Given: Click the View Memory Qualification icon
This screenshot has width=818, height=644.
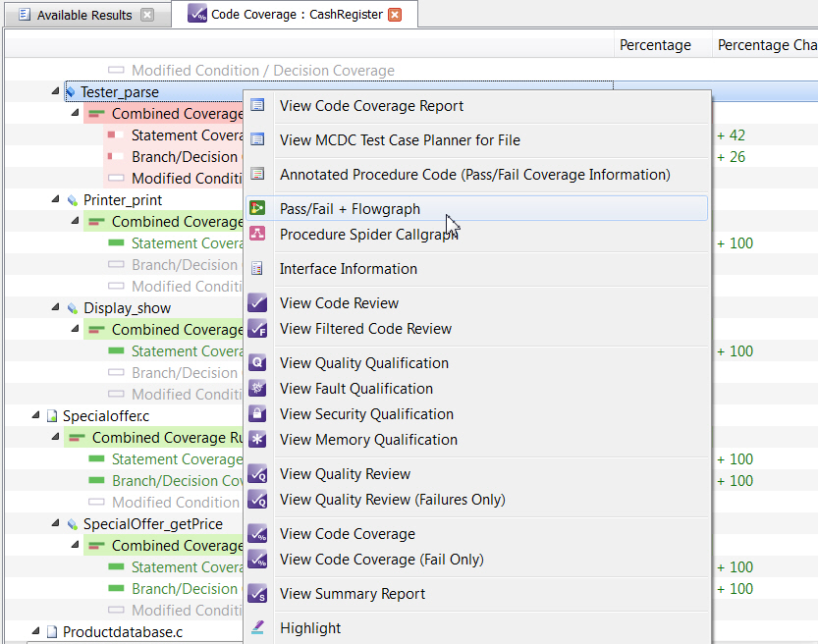Looking at the screenshot, I should [257, 440].
